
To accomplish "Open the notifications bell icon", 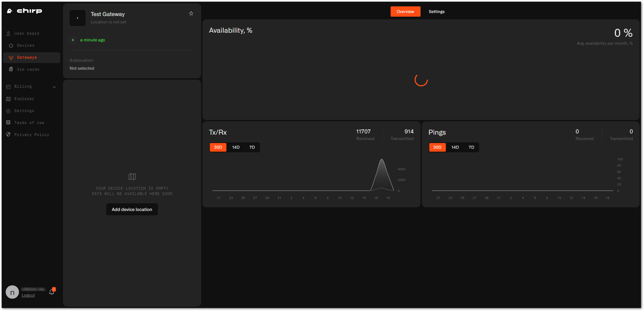I will coord(52,292).
